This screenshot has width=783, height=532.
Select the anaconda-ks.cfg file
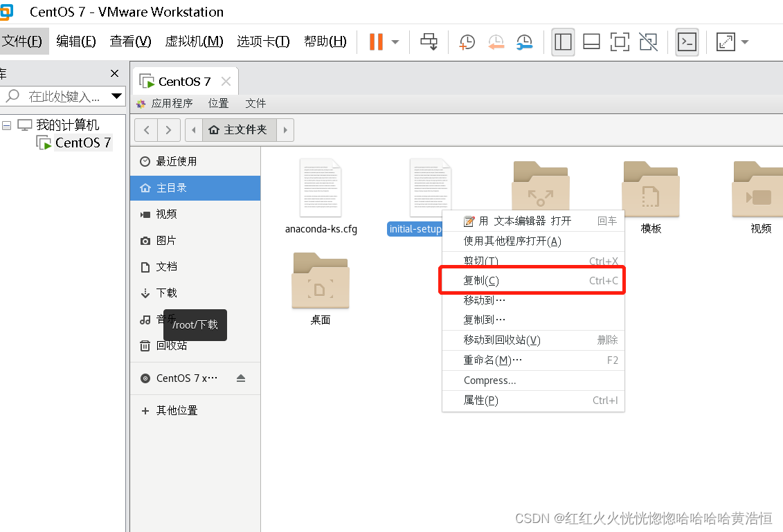[321, 196]
